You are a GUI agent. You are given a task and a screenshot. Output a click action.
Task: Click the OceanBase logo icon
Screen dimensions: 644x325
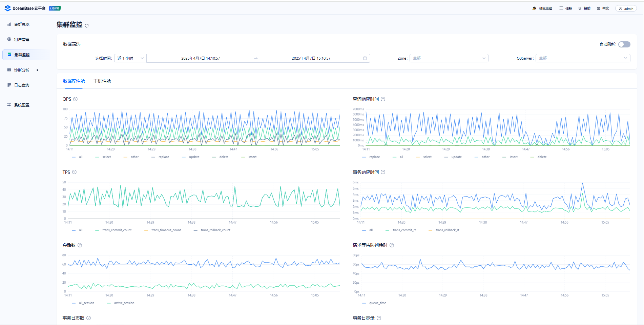pos(7,8)
